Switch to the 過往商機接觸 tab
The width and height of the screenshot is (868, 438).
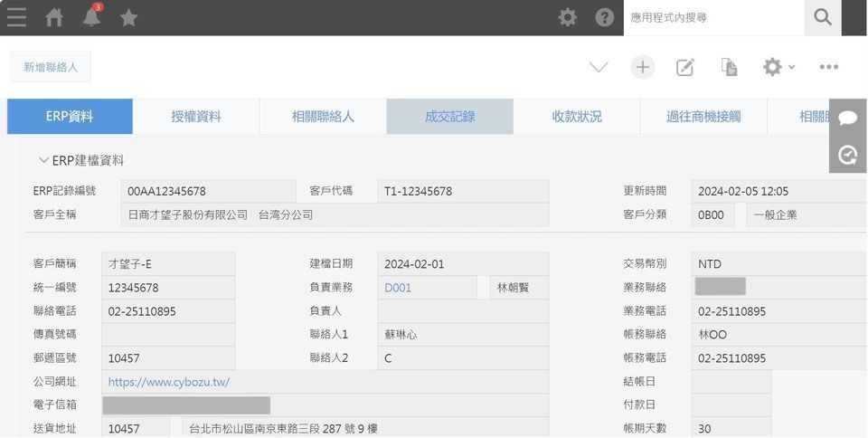(x=703, y=116)
